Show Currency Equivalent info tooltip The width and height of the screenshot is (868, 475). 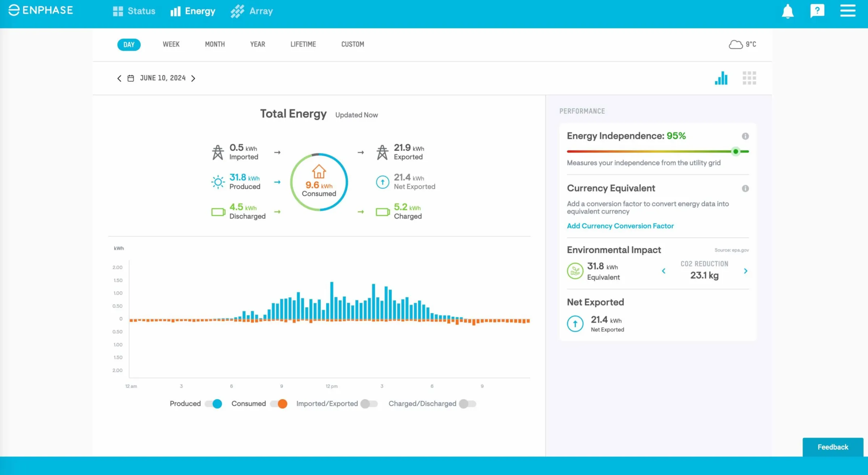(x=745, y=188)
